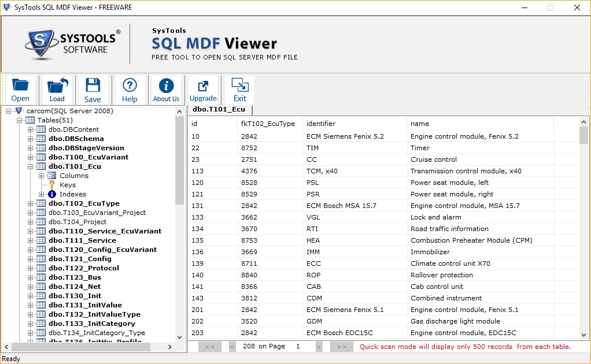Click the Indexes info icon in tree

tap(52, 194)
